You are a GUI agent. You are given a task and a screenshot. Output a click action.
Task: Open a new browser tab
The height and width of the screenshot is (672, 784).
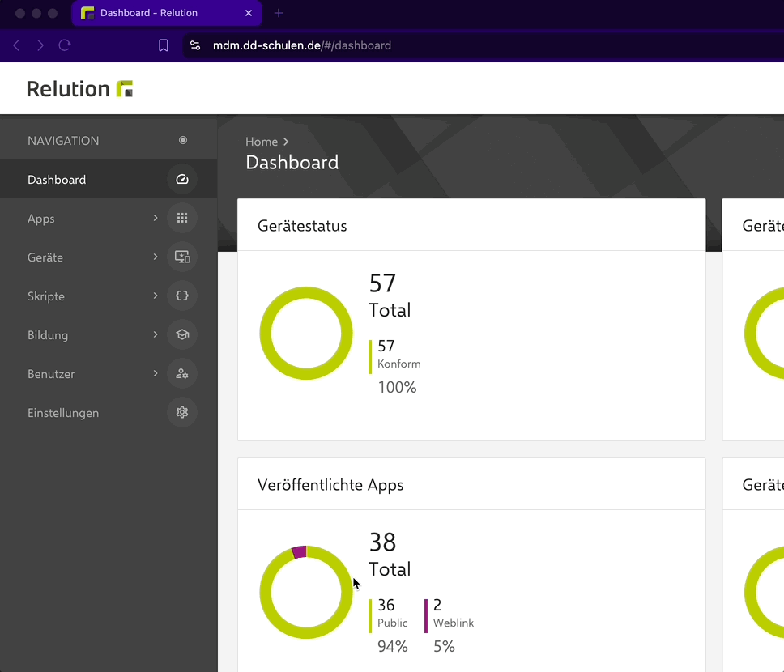pos(279,13)
